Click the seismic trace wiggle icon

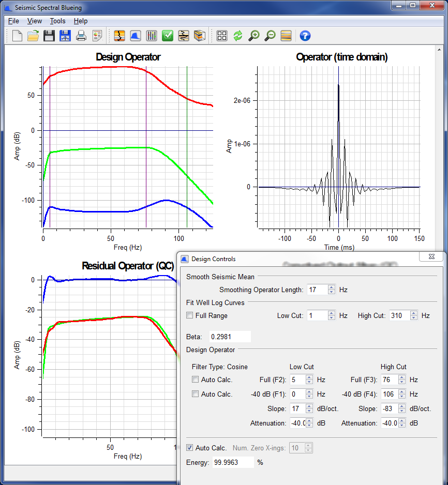tap(184, 36)
